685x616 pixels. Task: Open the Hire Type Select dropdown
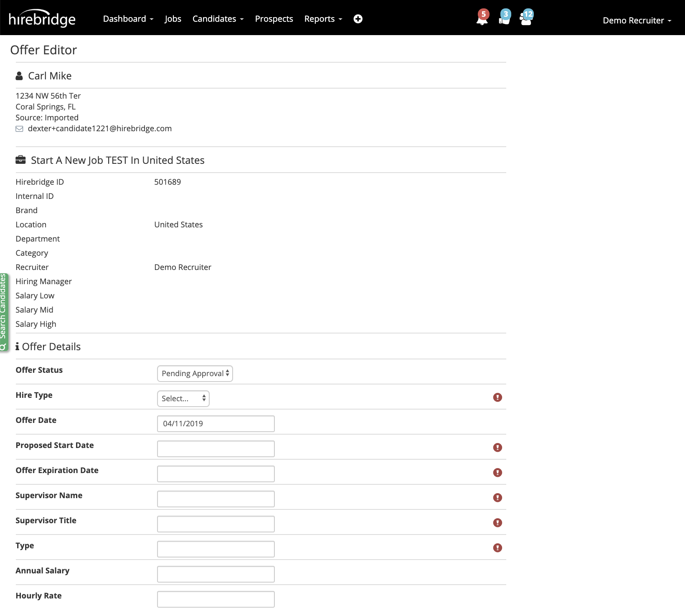click(183, 398)
